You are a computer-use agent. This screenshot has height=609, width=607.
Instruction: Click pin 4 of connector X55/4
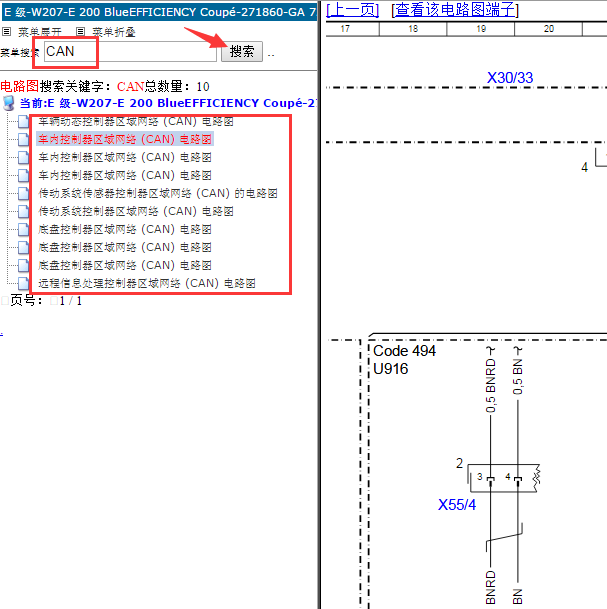508,476
